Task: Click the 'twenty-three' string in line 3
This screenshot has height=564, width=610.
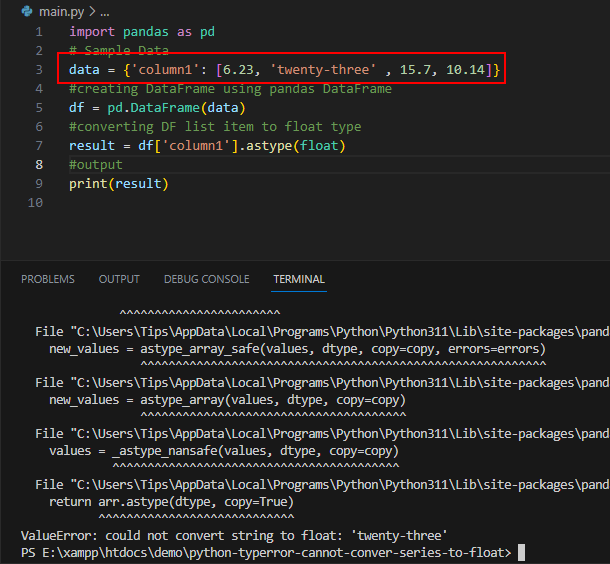Action: click(323, 70)
